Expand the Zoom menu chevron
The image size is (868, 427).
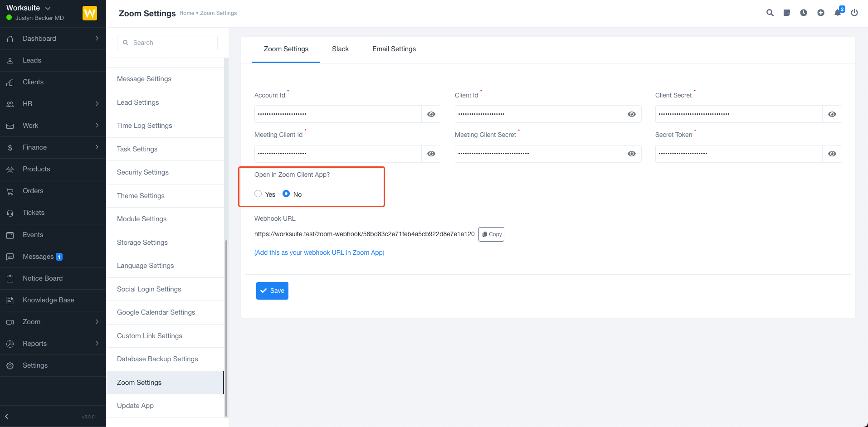click(97, 322)
